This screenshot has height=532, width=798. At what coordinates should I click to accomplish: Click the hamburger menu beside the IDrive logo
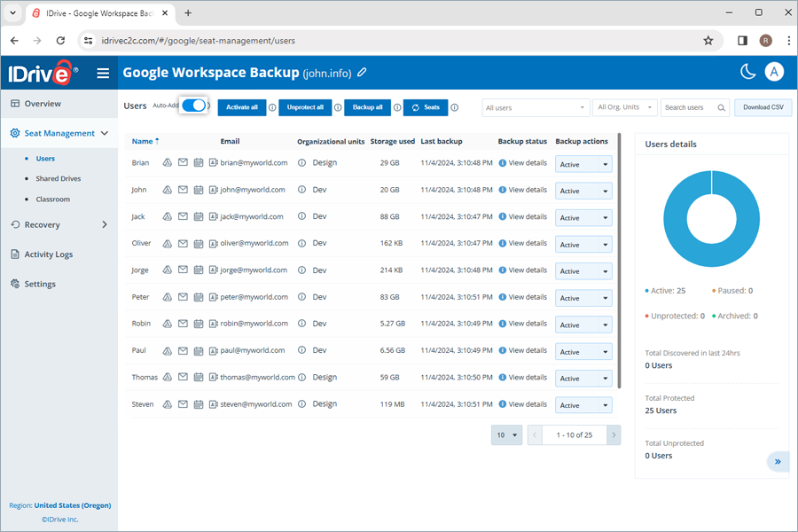point(103,73)
